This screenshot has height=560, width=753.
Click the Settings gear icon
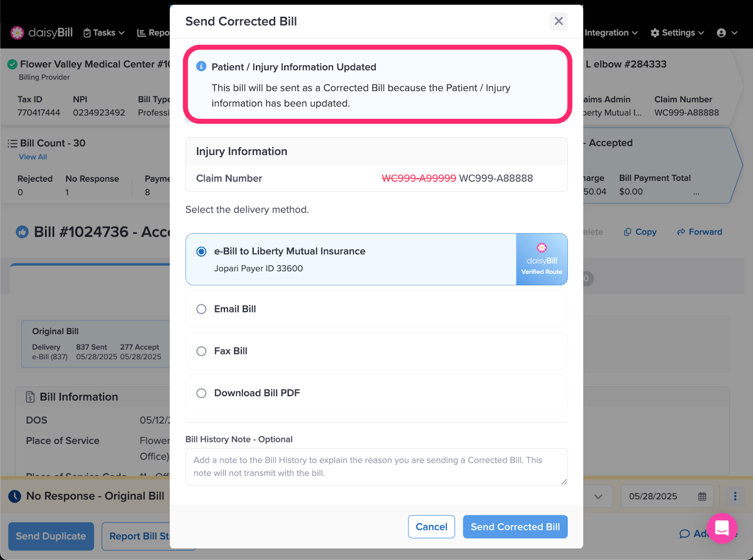(x=655, y=33)
